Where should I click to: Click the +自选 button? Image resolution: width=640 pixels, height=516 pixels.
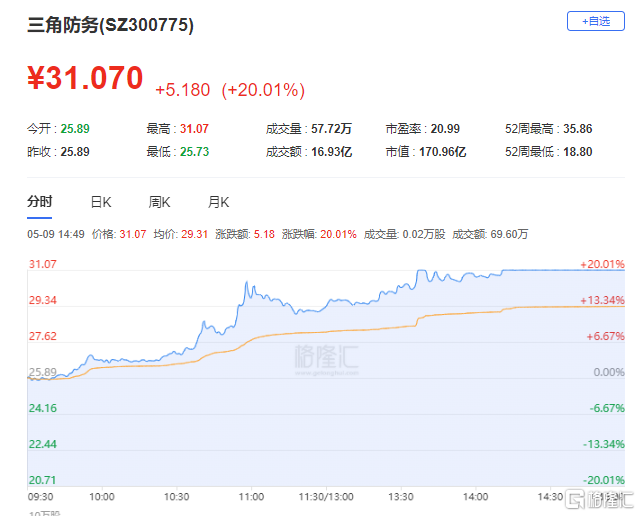point(596,21)
